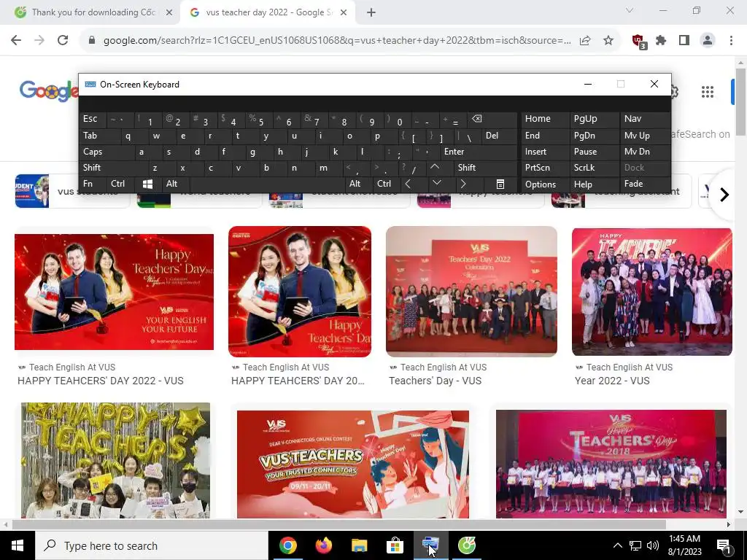Viewport: 747px width, 560px height.
Task: Click the Mv Up key
Action: [x=645, y=136]
